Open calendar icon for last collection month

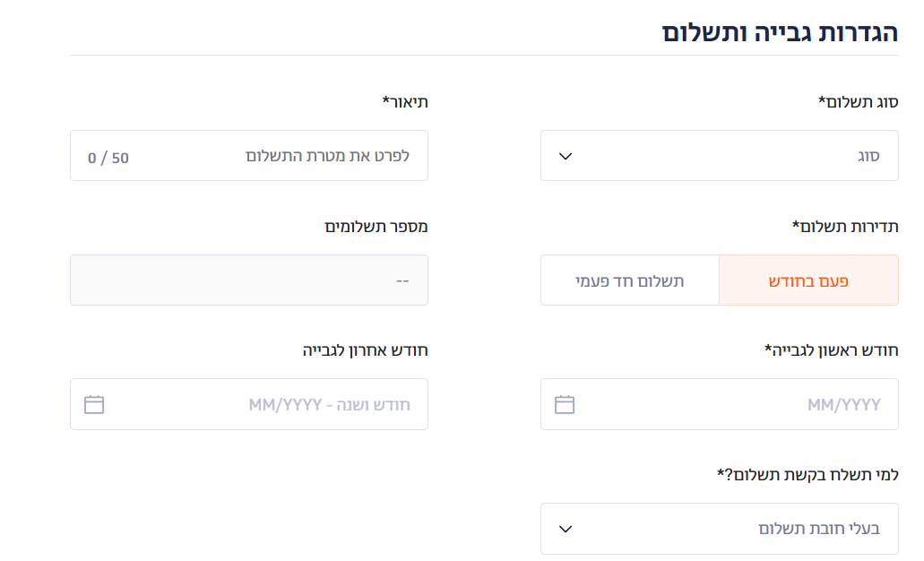94,404
